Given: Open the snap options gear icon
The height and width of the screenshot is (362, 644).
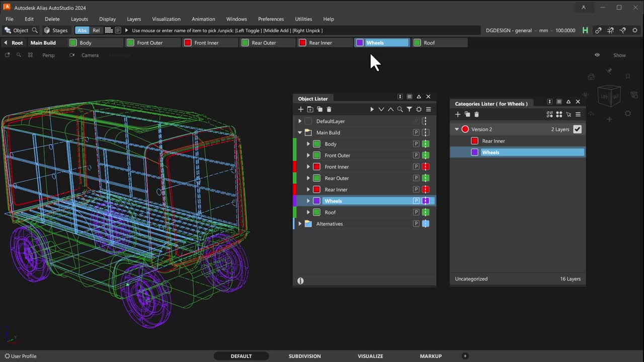Looking at the screenshot, I should coord(634,30).
